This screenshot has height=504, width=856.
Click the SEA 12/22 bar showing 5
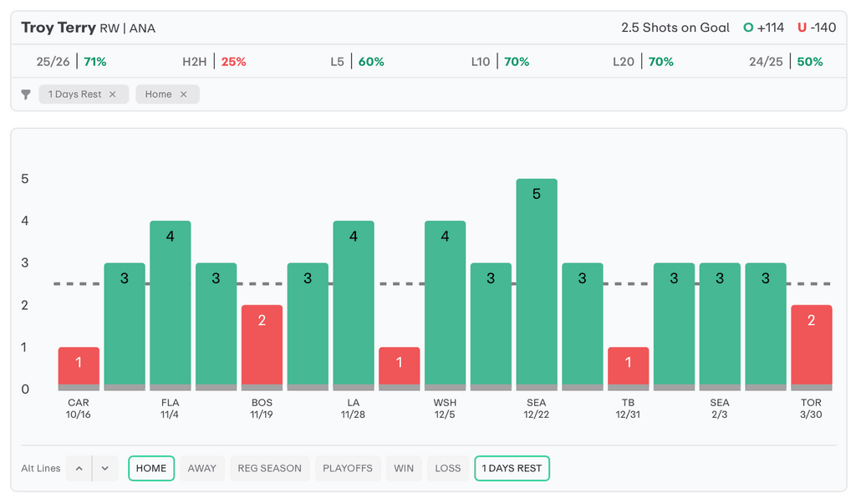coord(537,284)
